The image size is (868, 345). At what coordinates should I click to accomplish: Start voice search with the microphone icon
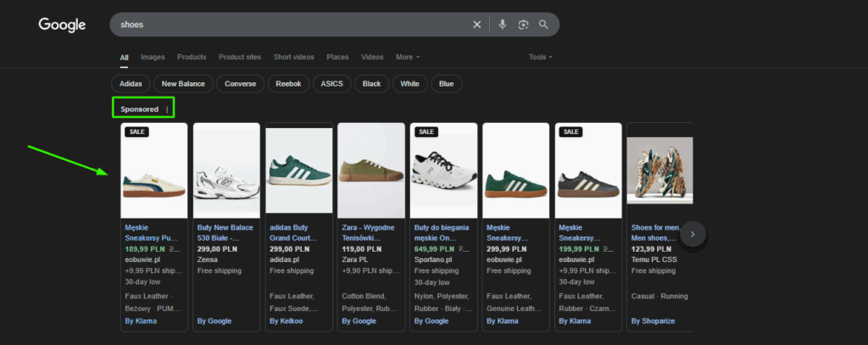[502, 25]
